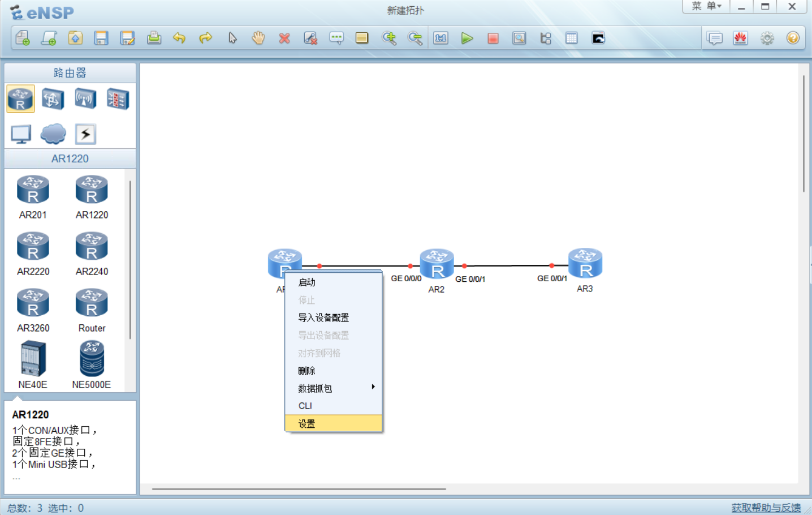Viewport: 812px width, 515px height.
Task: Click the yellow rectangle palette tool
Action: tap(362, 38)
